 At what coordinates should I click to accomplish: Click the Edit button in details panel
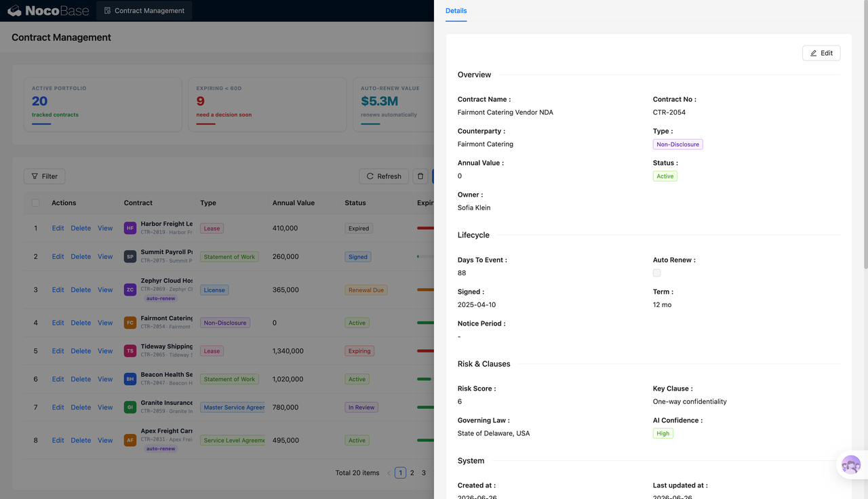(821, 53)
